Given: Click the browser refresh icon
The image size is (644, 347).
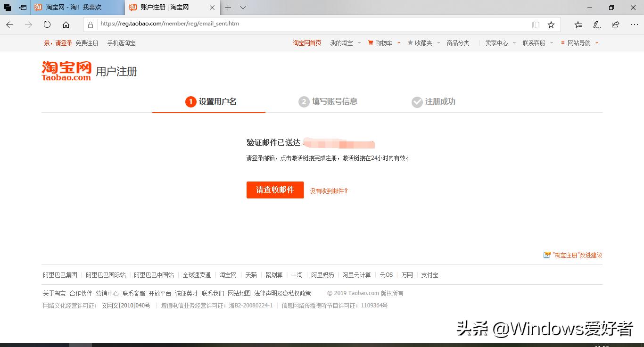Looking at the screenshot, I should [47, 25].
